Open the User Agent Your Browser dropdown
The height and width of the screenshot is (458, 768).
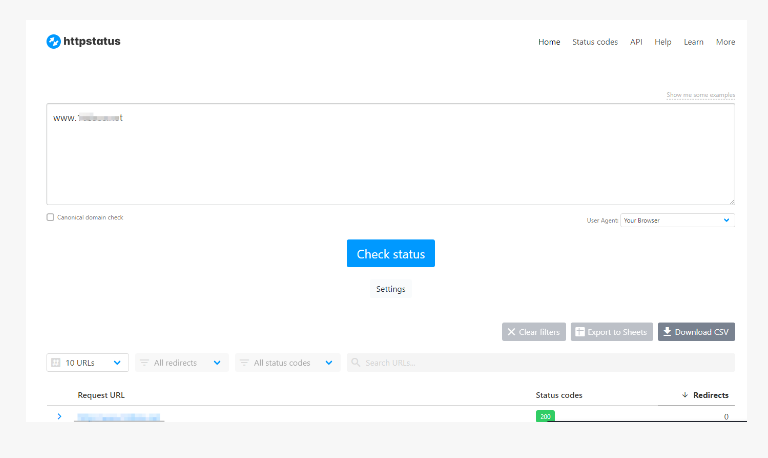click(x=677, y=220)
